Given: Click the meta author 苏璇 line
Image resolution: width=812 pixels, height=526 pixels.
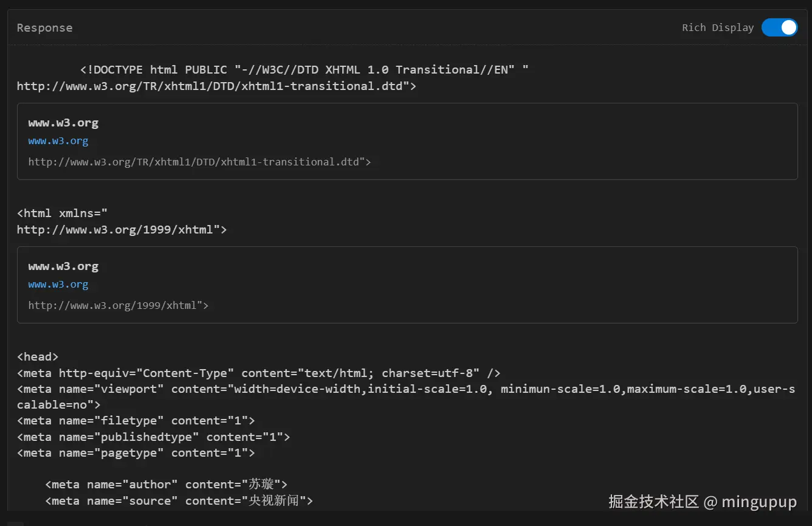Looking at the screenshot, I should click(166, 485).
